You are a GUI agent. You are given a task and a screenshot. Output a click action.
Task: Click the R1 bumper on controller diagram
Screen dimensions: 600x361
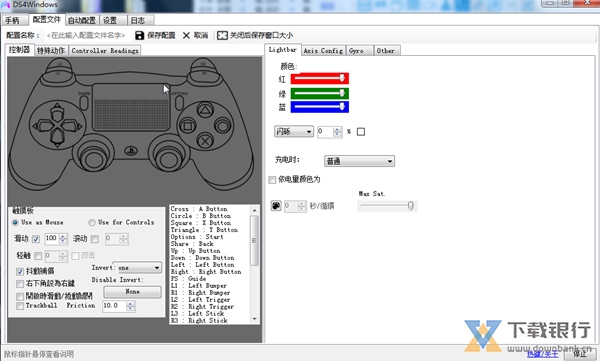[204, 75]
